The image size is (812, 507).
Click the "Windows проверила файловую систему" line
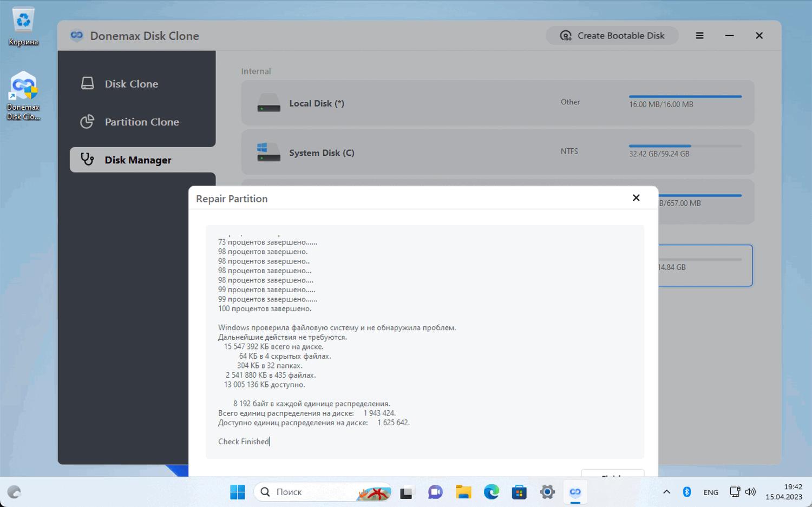coord(337,327)
